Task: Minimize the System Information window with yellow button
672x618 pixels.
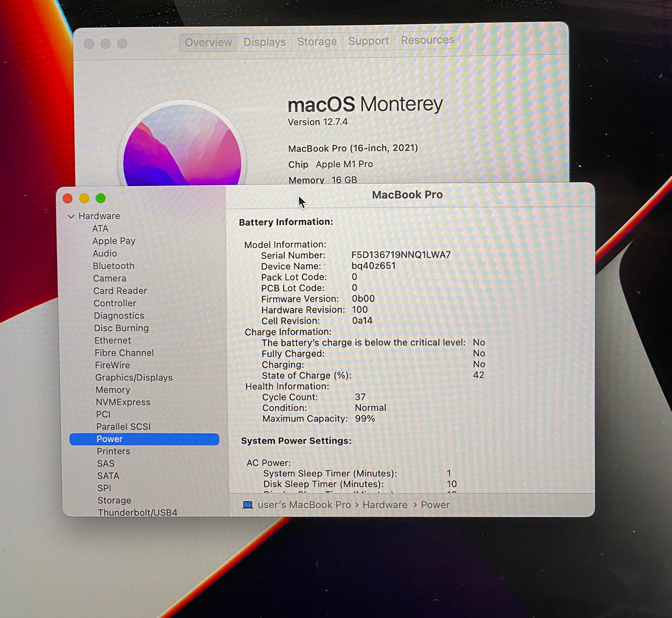Action: pos(84,198)
